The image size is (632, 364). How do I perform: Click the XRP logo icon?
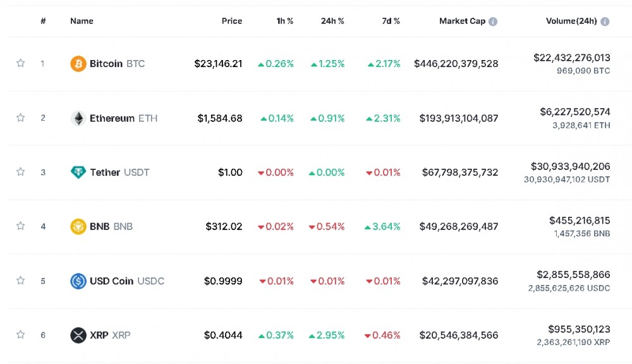78,335
